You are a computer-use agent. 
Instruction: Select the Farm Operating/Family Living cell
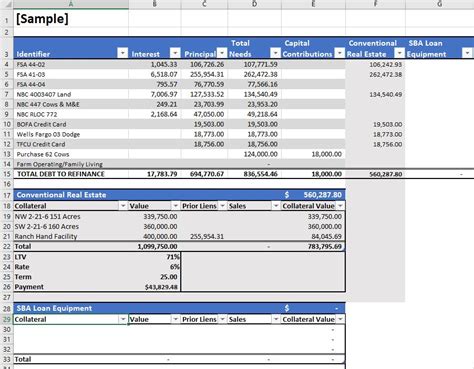(x=71, y=164)
